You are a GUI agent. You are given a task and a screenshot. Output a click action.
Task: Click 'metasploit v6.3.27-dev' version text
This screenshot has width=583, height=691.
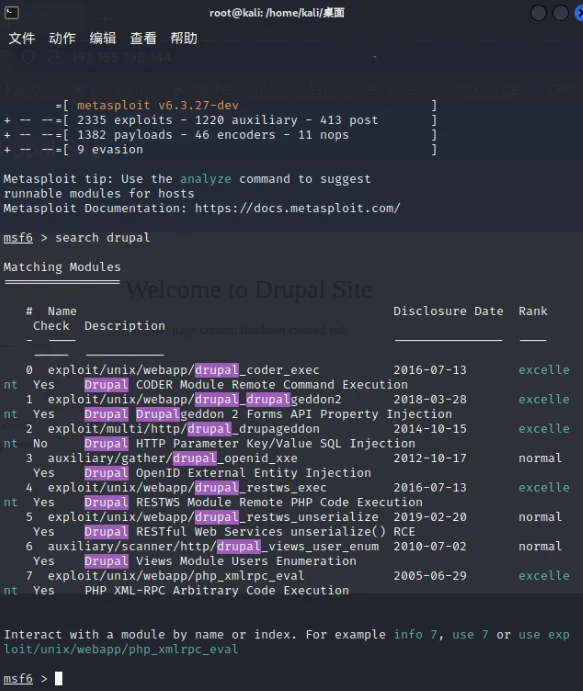(x=158, y=105)
